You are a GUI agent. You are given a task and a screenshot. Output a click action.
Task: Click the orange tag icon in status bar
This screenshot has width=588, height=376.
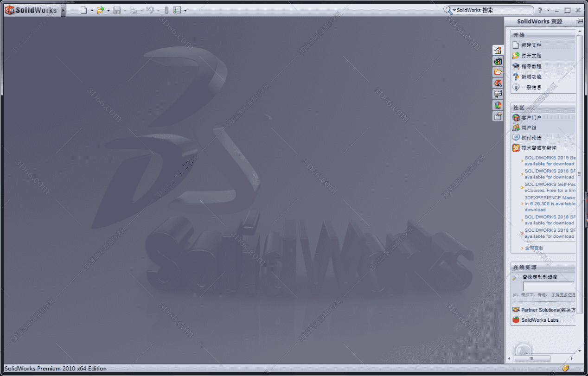pos(565,368)
